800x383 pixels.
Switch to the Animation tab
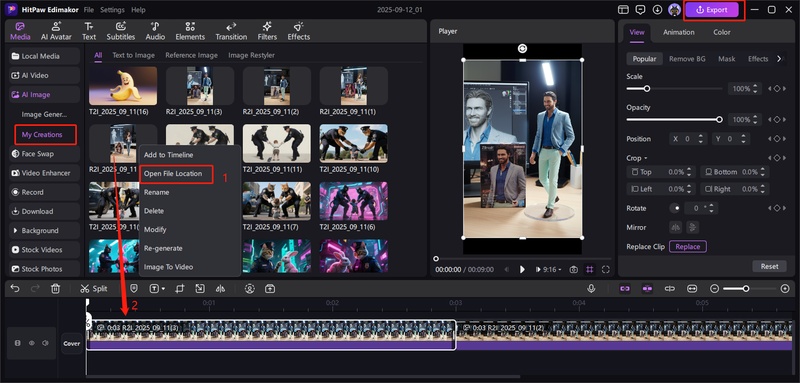click(679, 32)
